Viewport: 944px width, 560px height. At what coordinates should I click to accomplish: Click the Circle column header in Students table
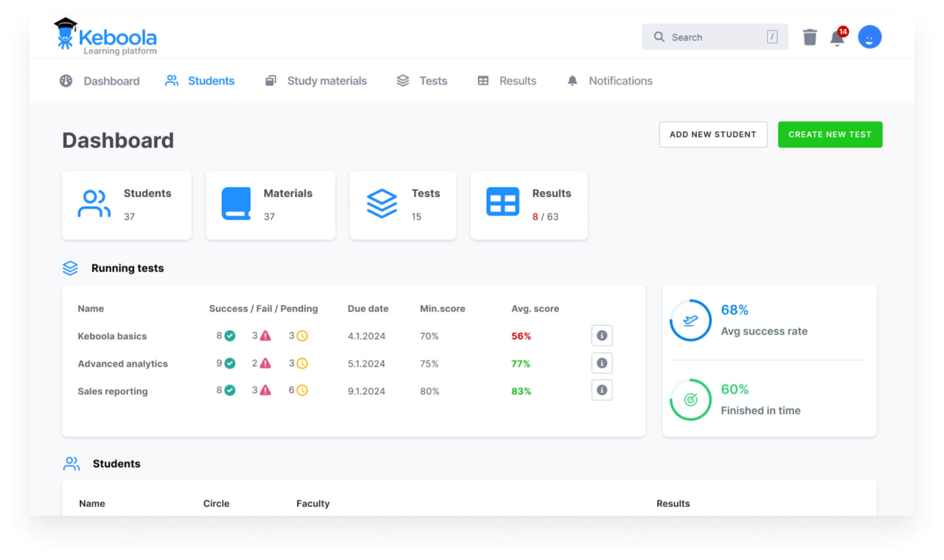point(216,504)
